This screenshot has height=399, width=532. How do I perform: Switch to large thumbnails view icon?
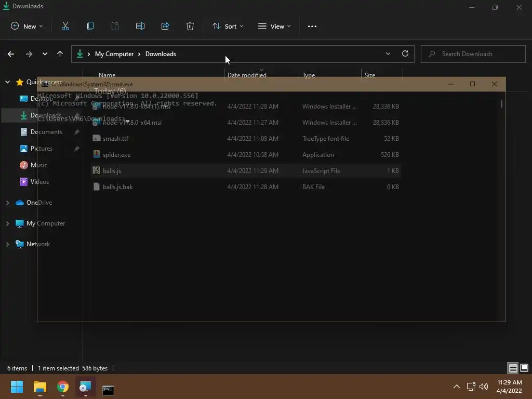click(524, 368)
